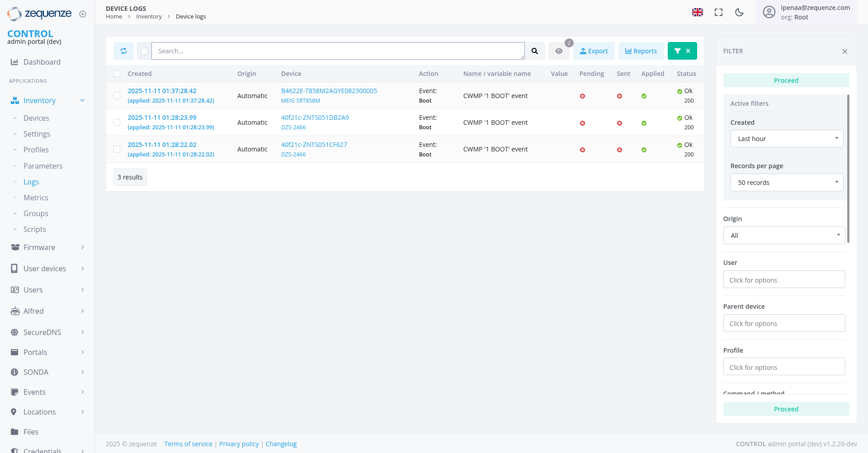The image size is (868, 453).
Task: Click the User devices tablet icon
Action: (14, 269)
